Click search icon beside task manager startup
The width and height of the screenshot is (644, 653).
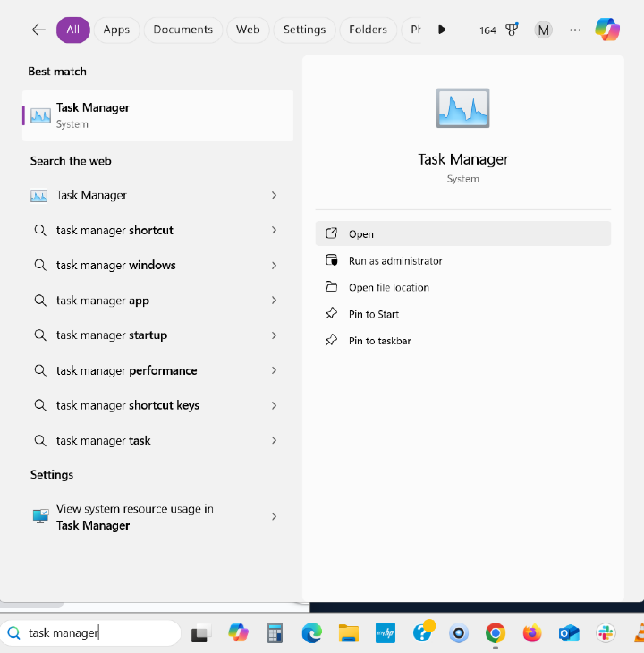point(40,335)
